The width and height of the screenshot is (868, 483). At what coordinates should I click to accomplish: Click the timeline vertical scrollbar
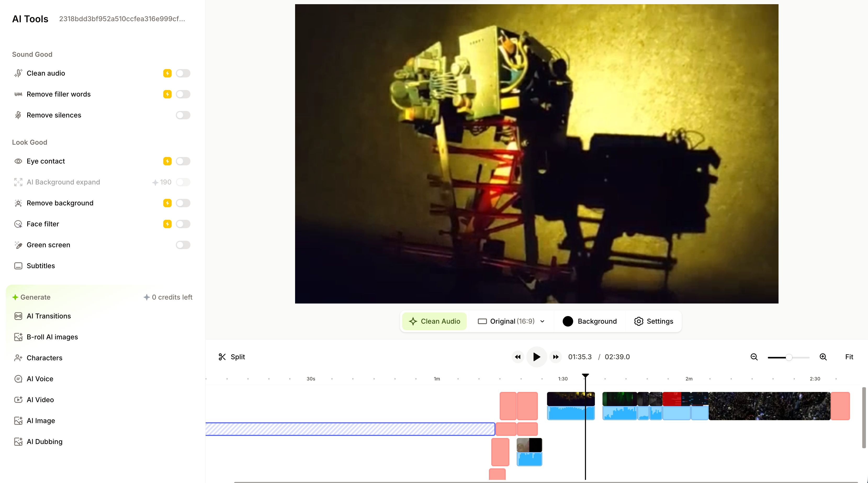864,418
